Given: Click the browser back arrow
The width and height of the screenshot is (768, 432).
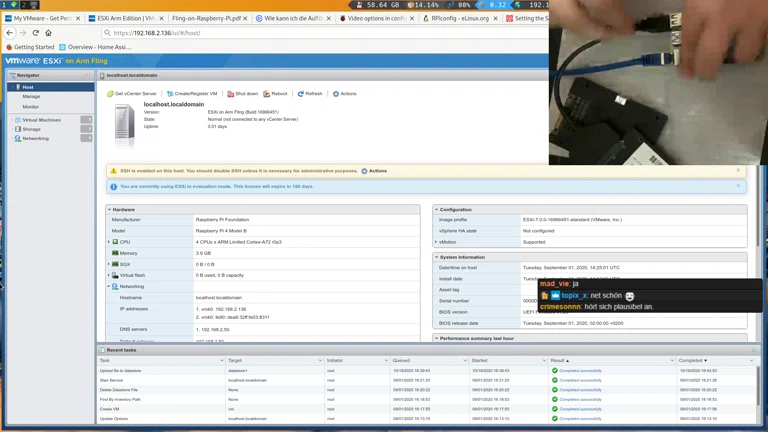Looking at the screenshot, I should click(10, 33).
